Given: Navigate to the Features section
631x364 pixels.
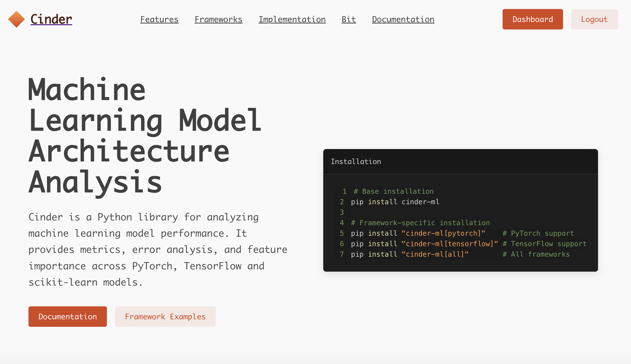Looking at the screenshot, I should [159, 19].
